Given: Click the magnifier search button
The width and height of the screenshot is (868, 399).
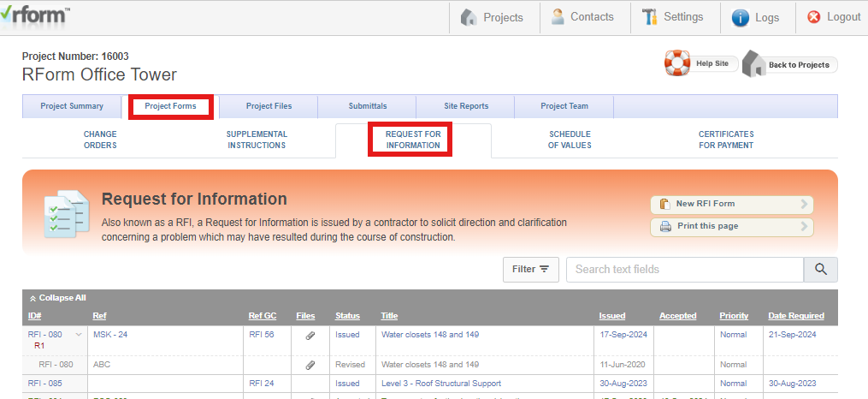Looking at the screenshot, I should [821, 270].
